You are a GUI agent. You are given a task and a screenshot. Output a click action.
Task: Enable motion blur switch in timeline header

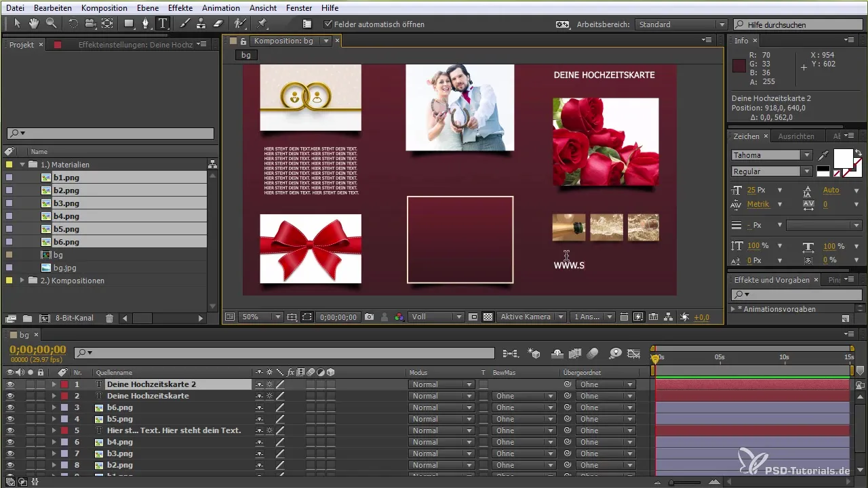593,353
